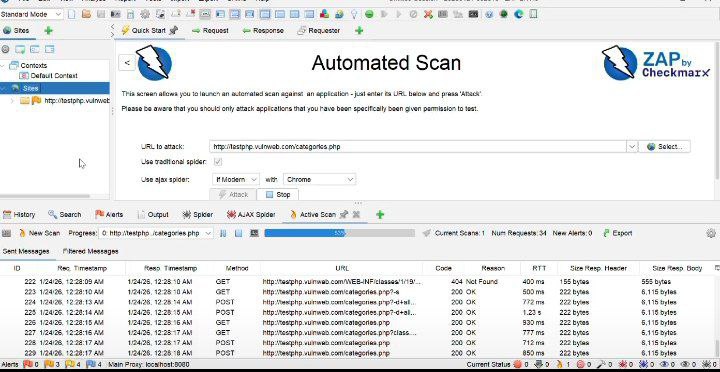Open Options via the gear toolbar icon
720x372 pixels.
pos(145,14)
